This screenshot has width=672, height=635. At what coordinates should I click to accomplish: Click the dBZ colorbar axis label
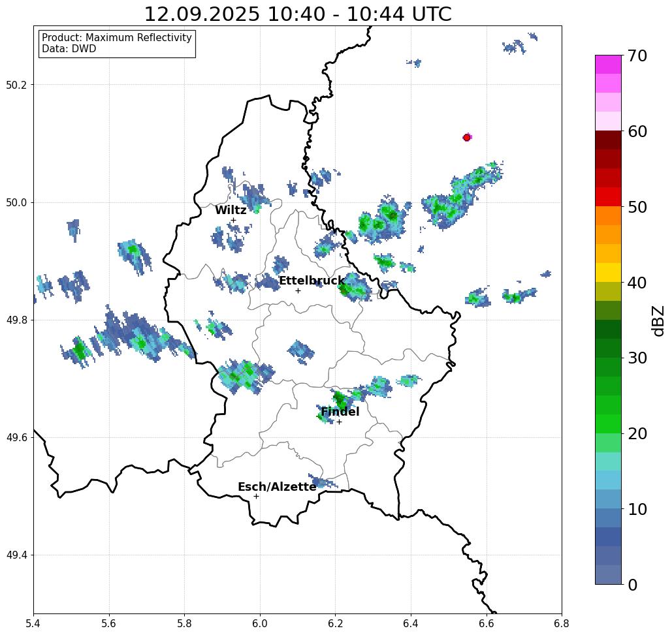(658, 320)
